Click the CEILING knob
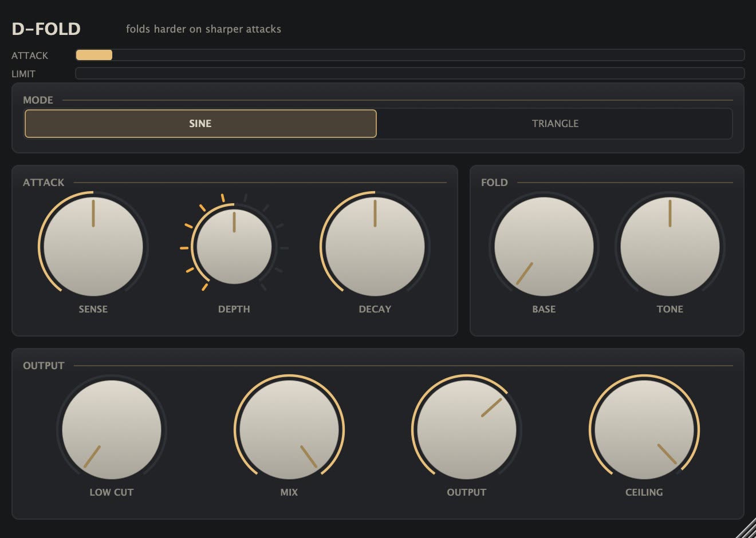The image size is (756, 538). coord(644,430)
